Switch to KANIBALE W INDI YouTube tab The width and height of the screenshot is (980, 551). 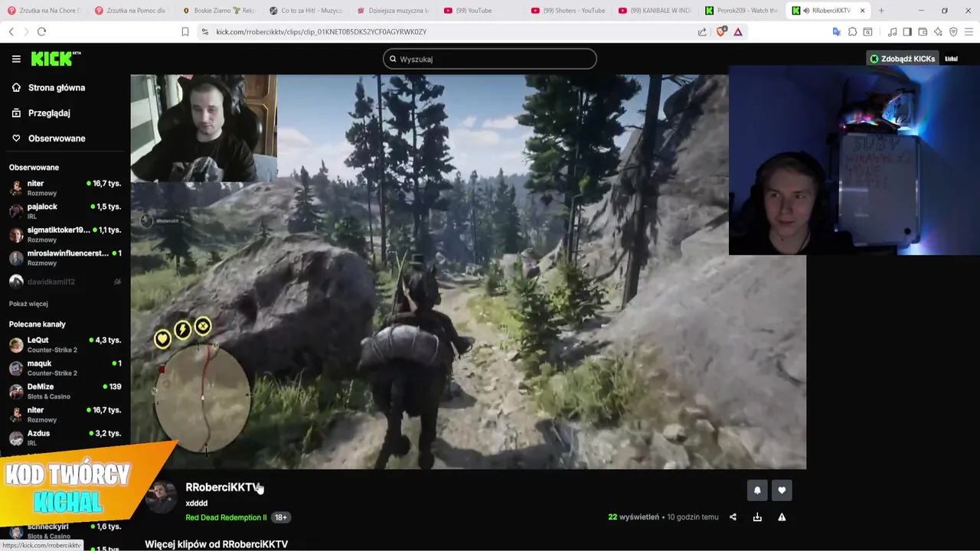655,11
